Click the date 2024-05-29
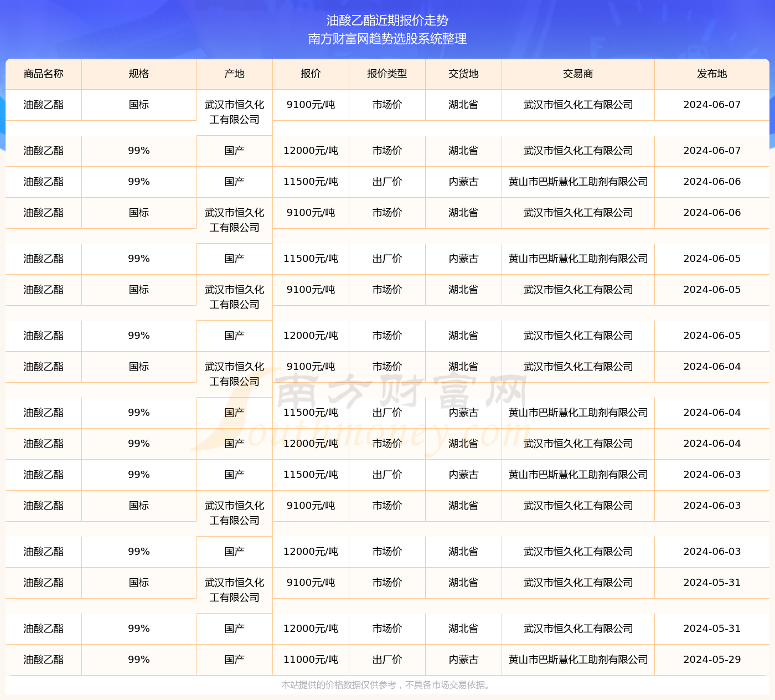This screenshot has height=700, width=775. coord(712,660)
